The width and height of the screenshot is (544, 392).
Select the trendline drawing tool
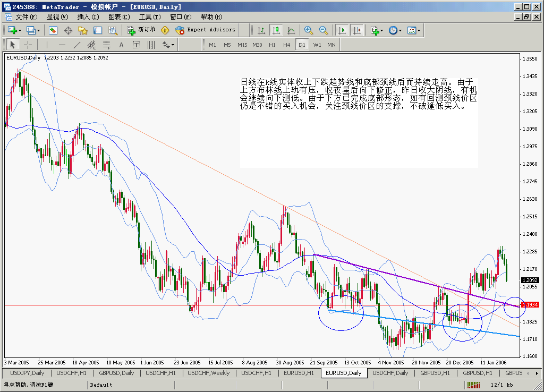coord(76,45)
